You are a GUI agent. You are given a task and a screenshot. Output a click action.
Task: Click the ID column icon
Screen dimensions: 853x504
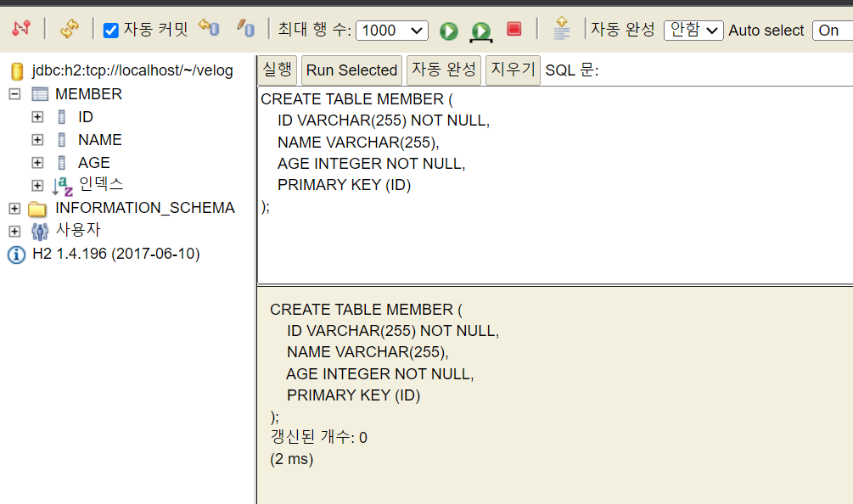(61, 117)
